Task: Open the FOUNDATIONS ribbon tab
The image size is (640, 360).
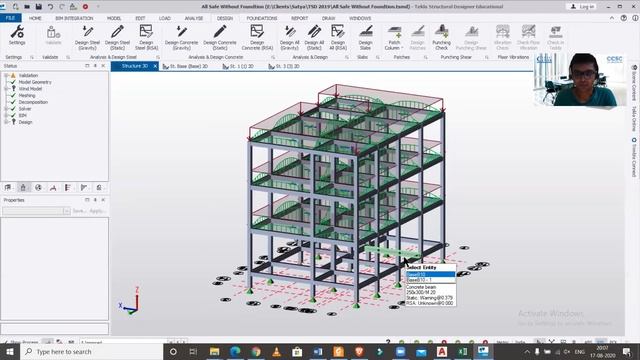Action: point(262,18)
